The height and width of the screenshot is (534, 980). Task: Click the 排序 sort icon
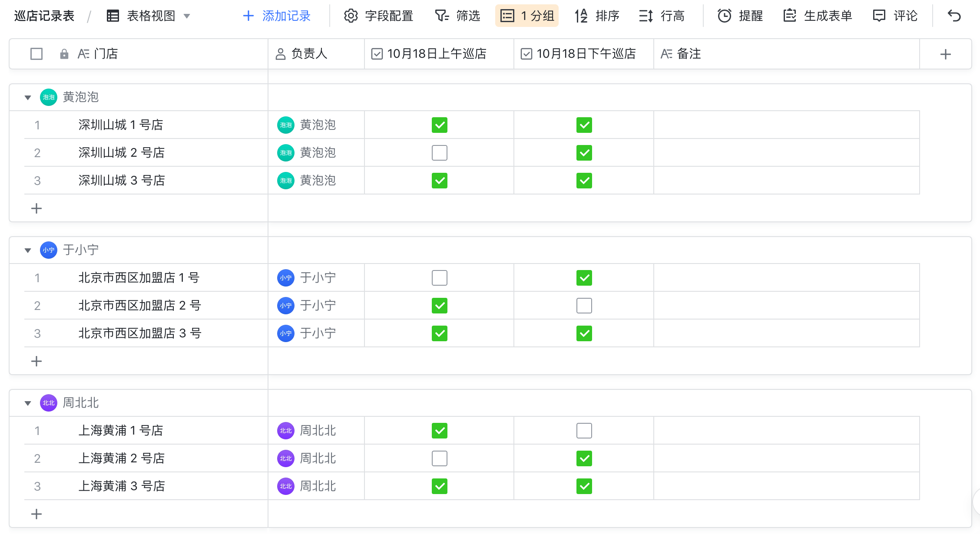coord(581,16)
